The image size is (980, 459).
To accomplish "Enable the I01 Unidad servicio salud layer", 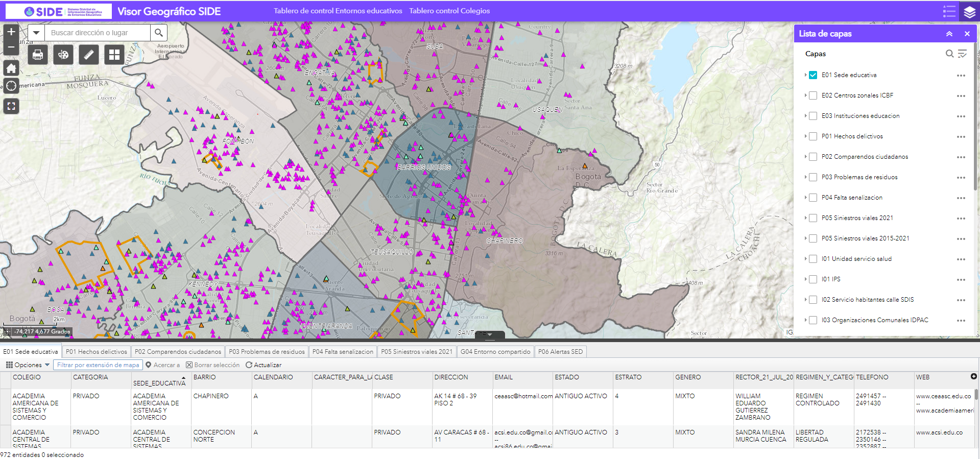I will 813,259.
